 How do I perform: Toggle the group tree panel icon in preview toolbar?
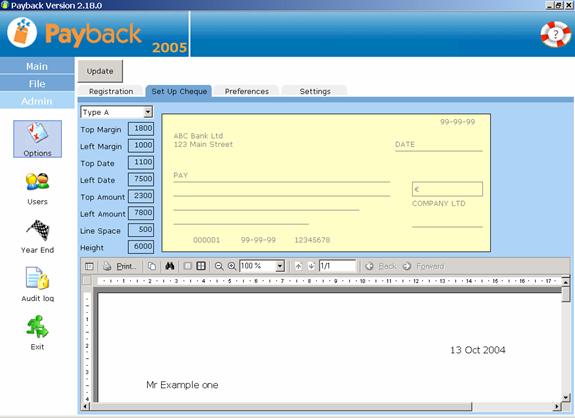click(x=89, y=266)
